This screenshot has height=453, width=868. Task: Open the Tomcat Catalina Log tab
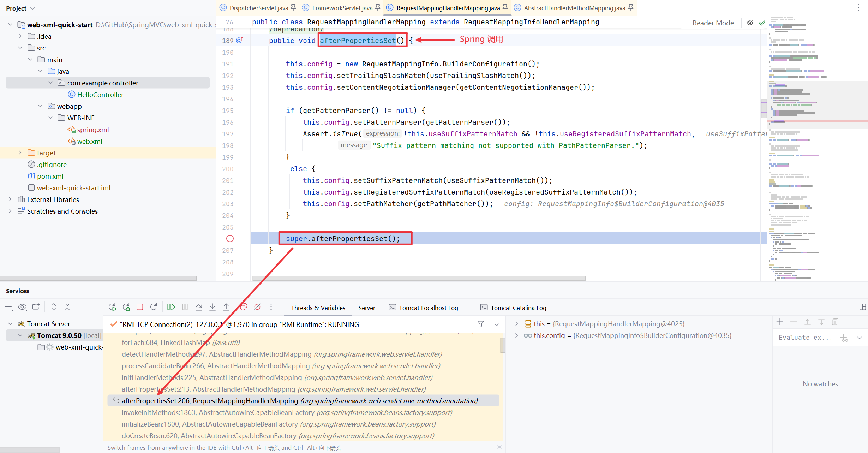[x=518, y=308]
